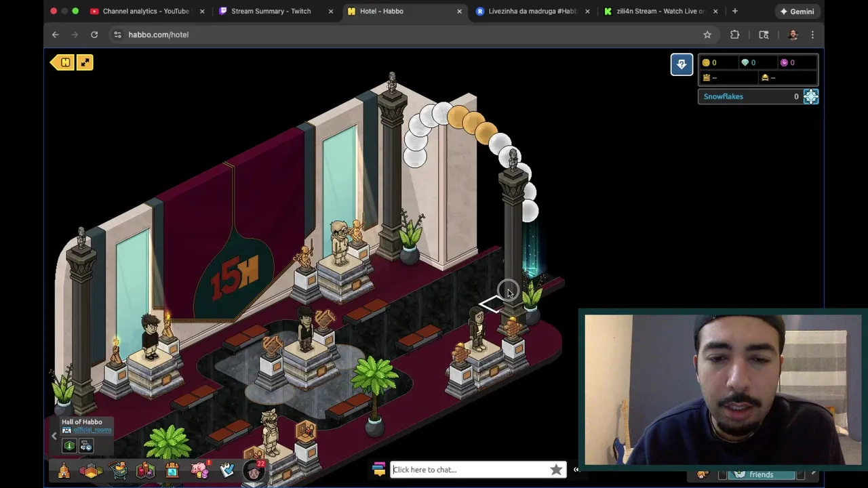Open the friends bar button
The image size is (868, 488).
(x=762, y=475)
